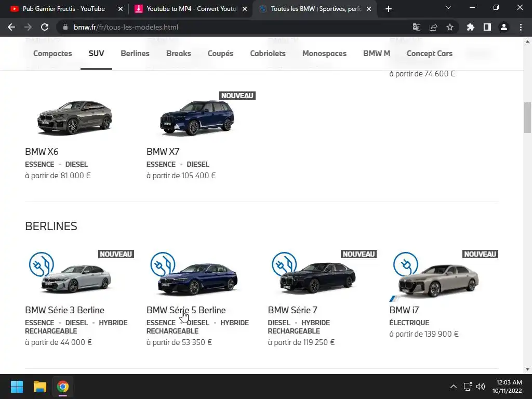Open browser extensions puzzle icon
The image size is (532, 399).
(471, 27)
